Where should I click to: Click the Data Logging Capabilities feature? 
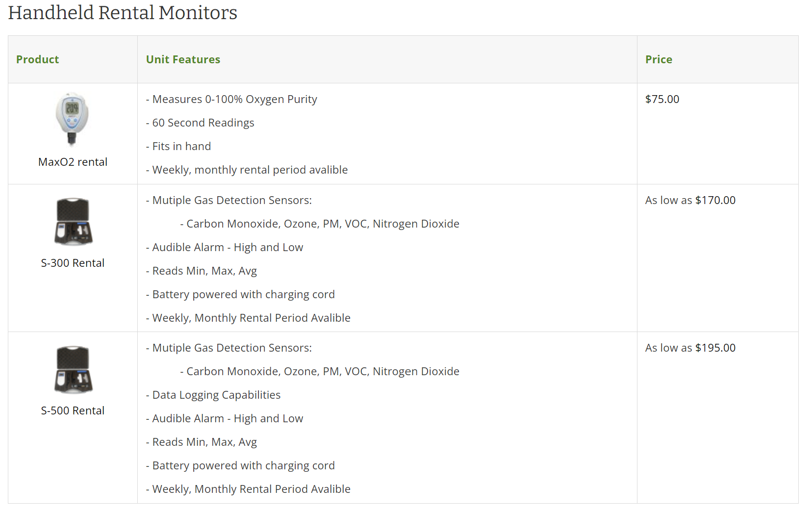(216, 395)
